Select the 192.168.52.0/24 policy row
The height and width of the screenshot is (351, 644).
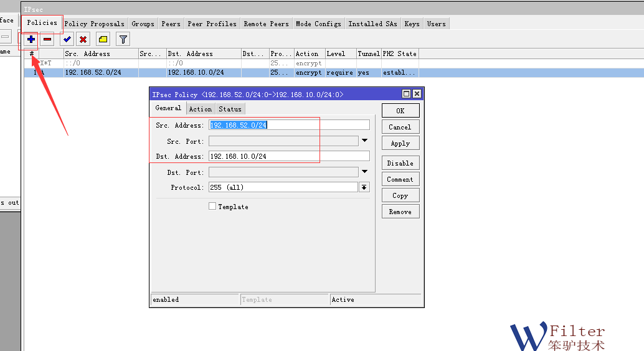187,73
